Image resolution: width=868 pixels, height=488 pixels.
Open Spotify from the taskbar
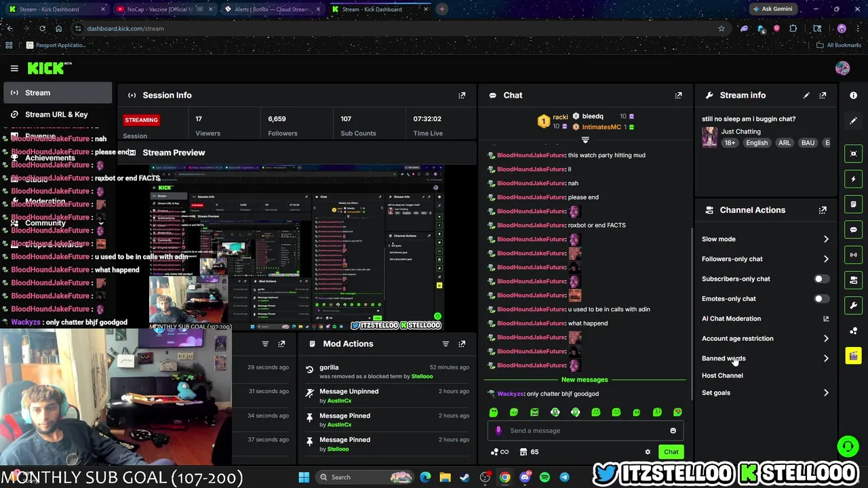[x=545, y=477]
